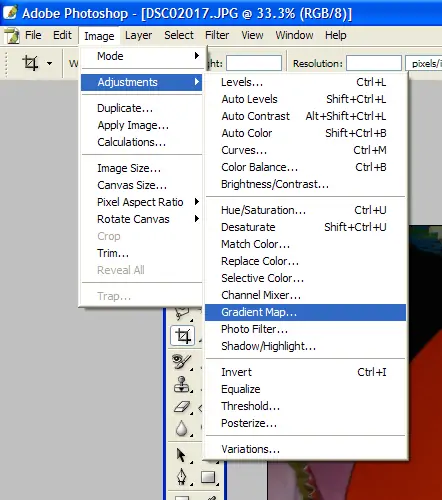Choose Apply Image... from Image menu
The height and width of the screenshot is (500, 442).
[142, 125]
